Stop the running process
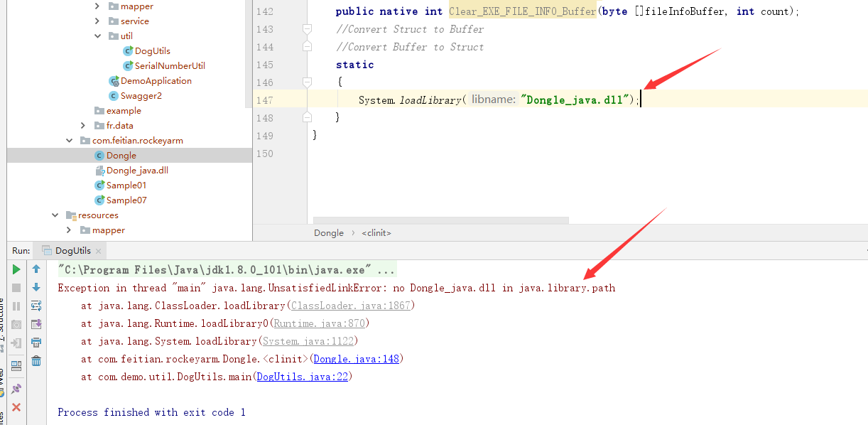Screen dimensions: 868x425 (16, 287)
